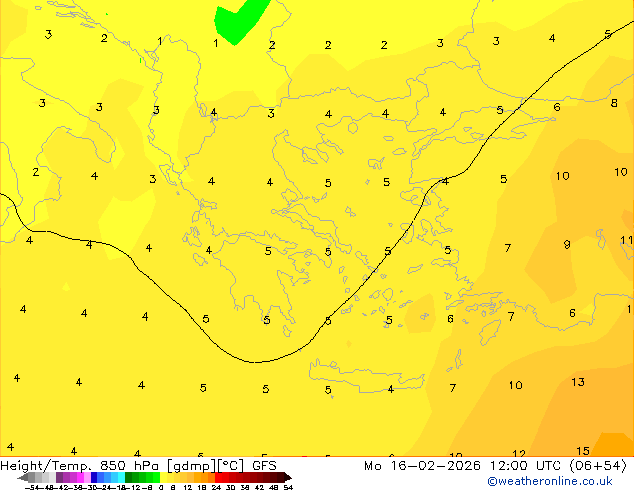Click the temperature value 9 on the map
Viewport: 634px width, 490px height.
coord(567,245)
